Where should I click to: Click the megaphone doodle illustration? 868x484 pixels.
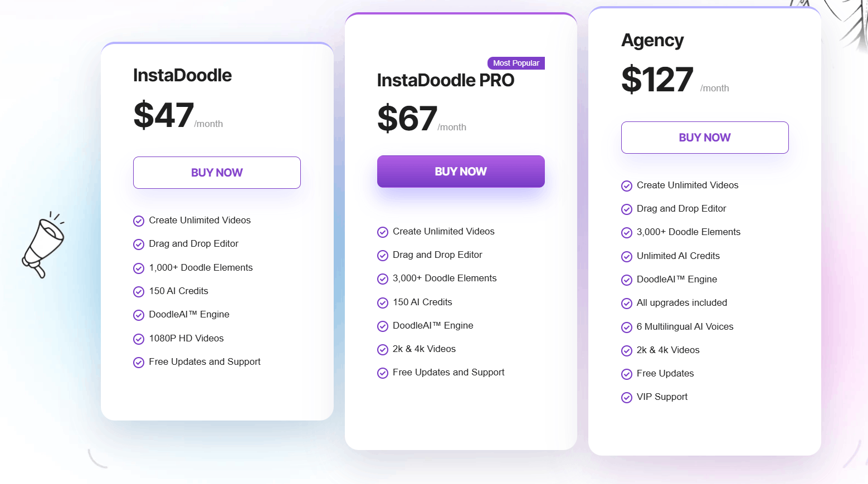coord(43,245)
